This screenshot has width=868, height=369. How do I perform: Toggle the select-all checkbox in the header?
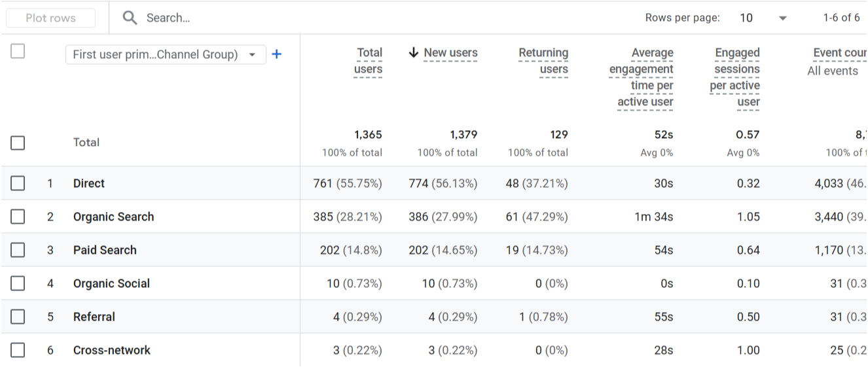[18, 51]
